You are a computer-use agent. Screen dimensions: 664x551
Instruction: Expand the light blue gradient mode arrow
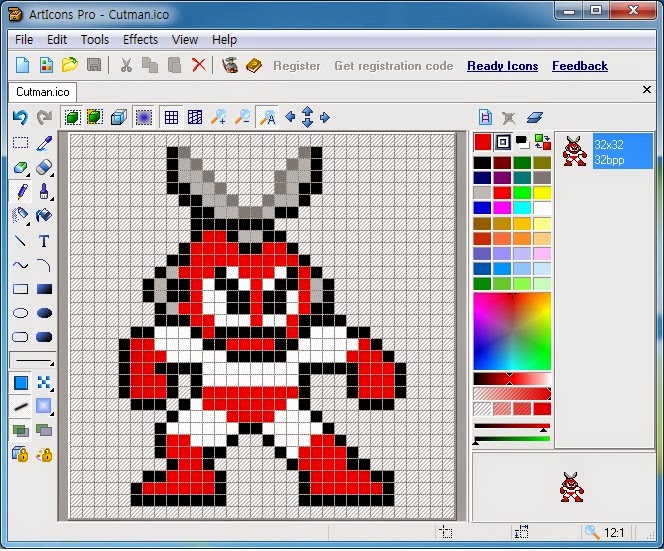52,414
